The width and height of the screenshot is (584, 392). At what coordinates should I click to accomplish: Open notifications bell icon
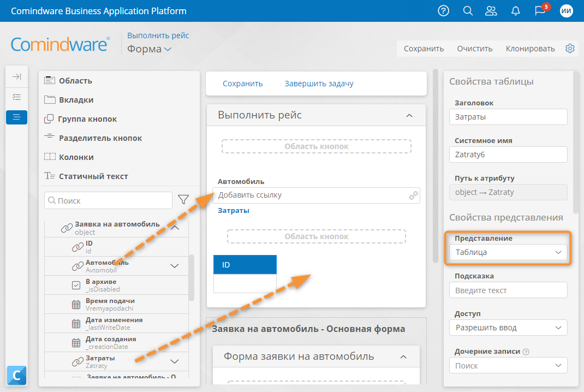click(515, 11)
